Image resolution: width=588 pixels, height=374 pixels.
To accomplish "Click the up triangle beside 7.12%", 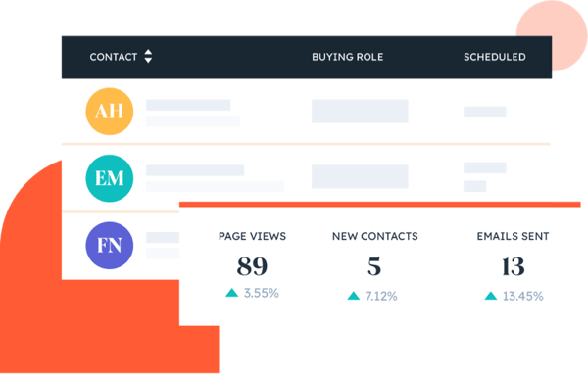I will pyautogui.click(x=353, y=296).
